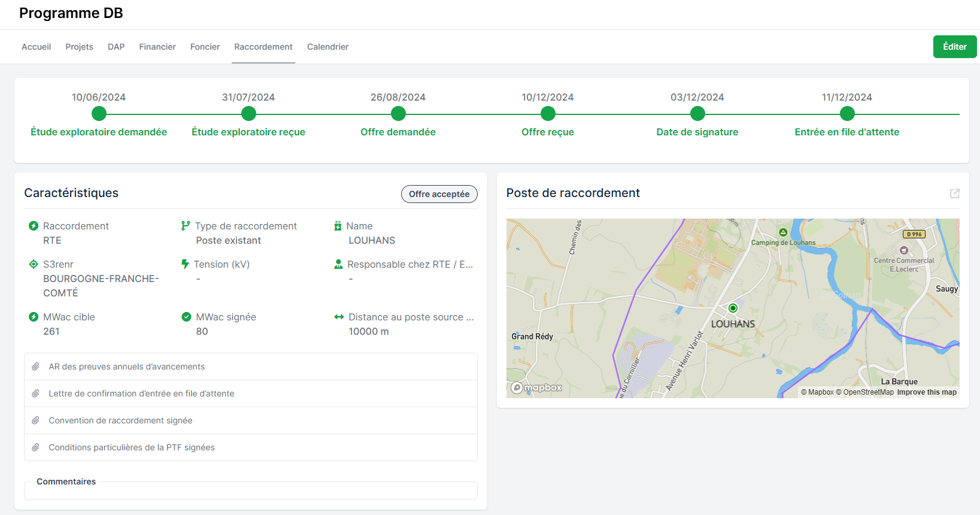The image size is (980, 515).
Task: Click the S3renr target icon
Action: coord(34,264)
